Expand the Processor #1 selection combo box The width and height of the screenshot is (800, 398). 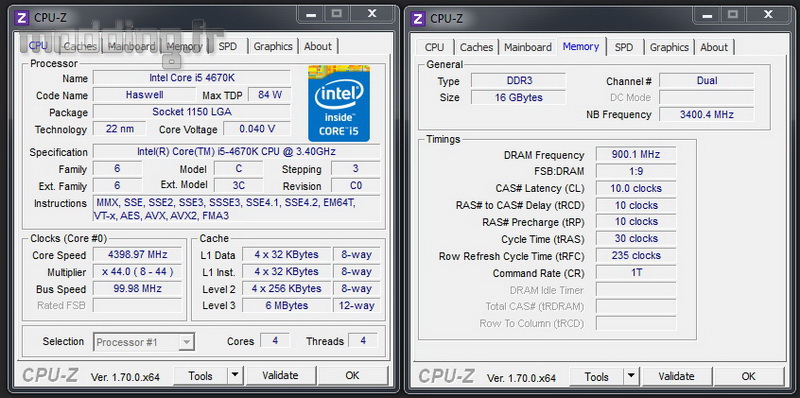tap(144, 342)
